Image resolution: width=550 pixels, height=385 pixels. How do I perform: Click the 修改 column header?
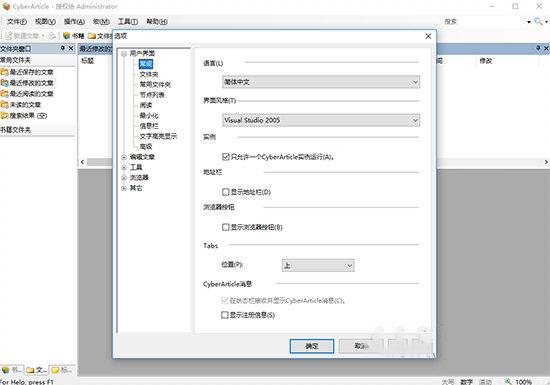click(486, 61)
